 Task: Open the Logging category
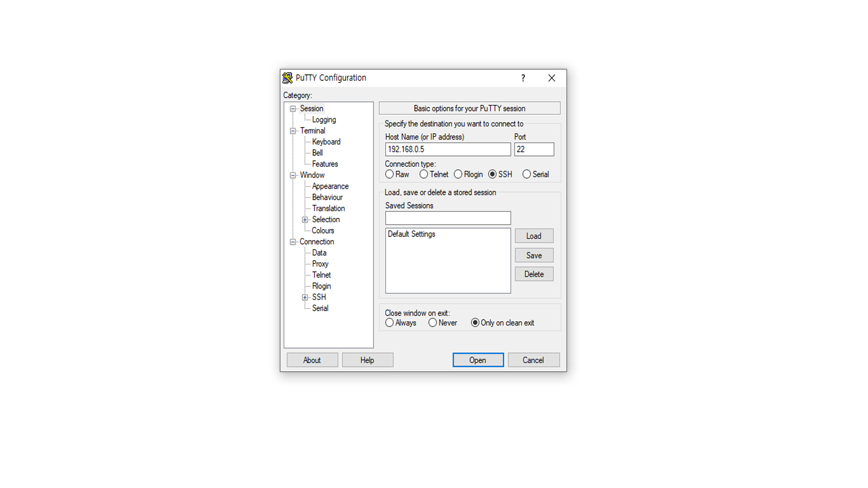[324, 120]
